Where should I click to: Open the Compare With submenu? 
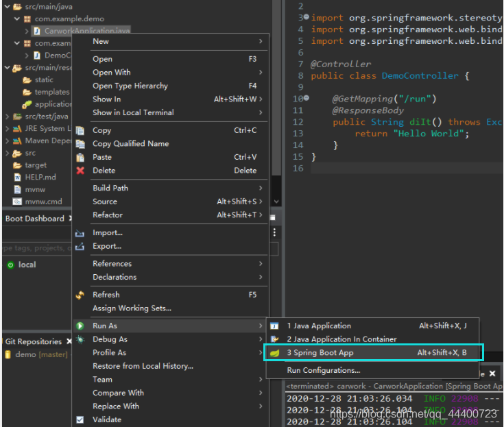171,393
